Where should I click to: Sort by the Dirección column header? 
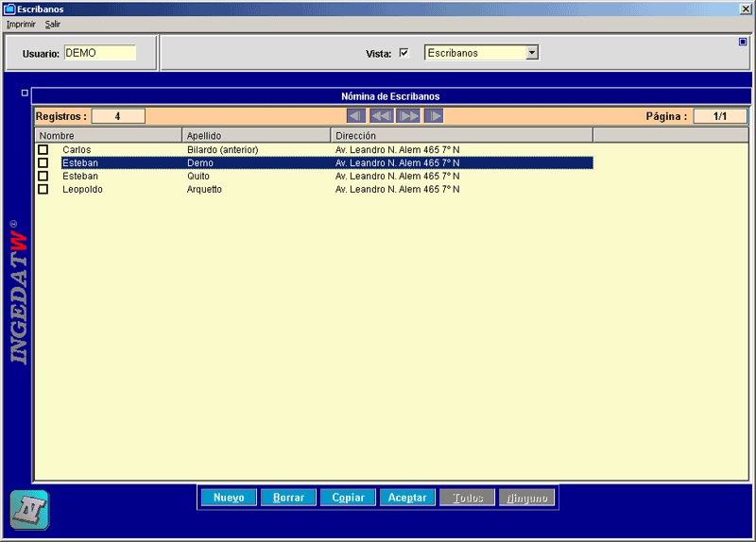click(x=462, y=135)
